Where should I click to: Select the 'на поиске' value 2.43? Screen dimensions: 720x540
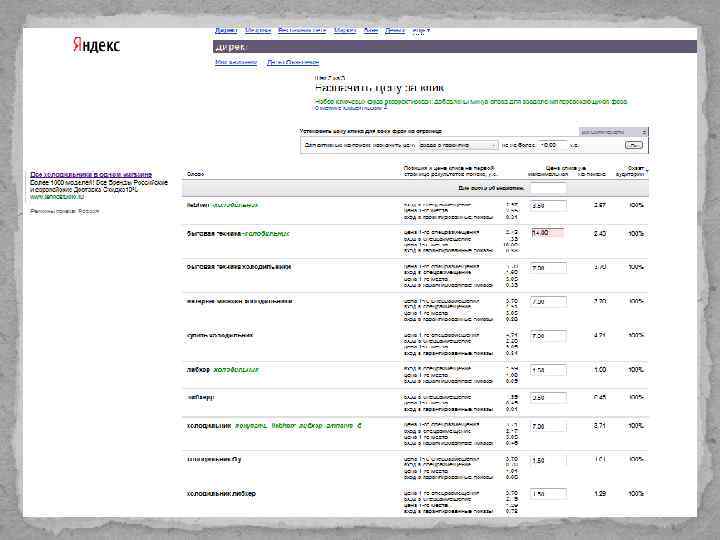[x=600, y=233]
